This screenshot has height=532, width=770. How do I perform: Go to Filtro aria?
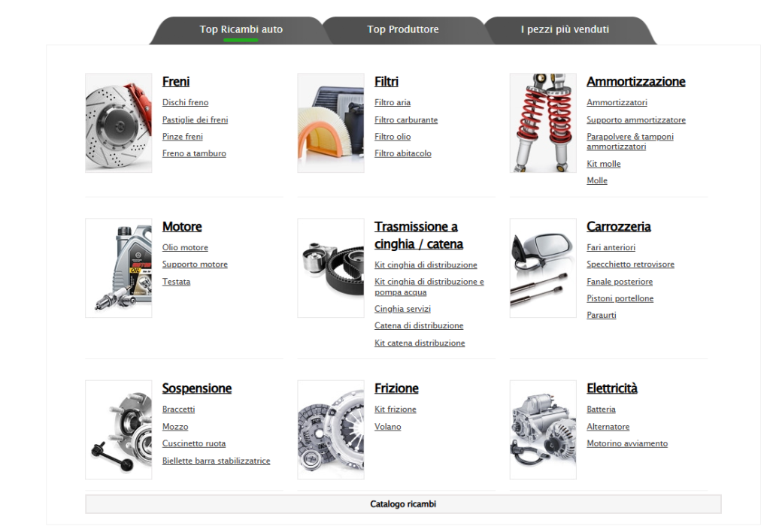tap(393, 103)
